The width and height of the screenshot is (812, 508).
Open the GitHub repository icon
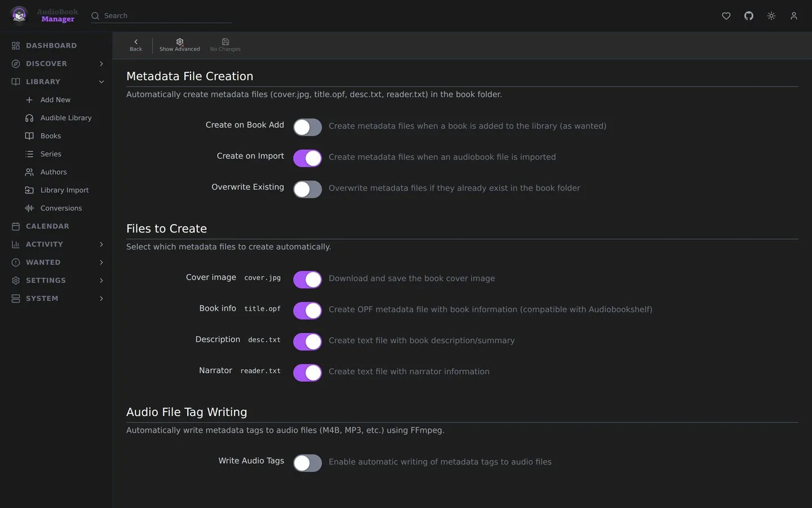749,16
